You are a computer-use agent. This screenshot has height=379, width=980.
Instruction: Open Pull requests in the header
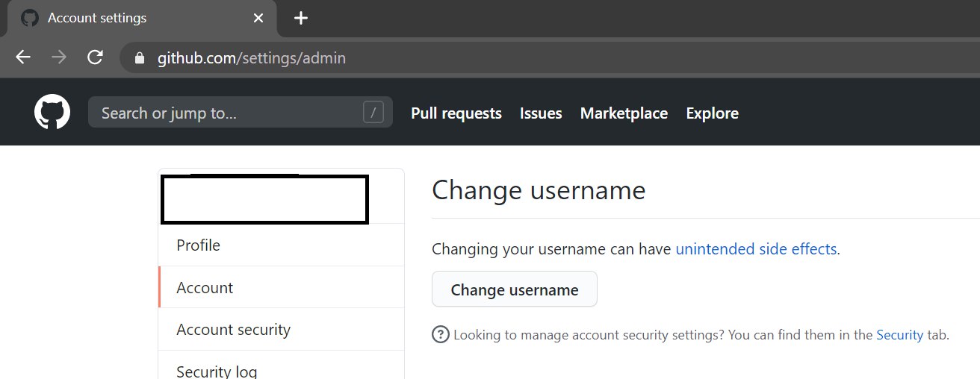point(456,113)
